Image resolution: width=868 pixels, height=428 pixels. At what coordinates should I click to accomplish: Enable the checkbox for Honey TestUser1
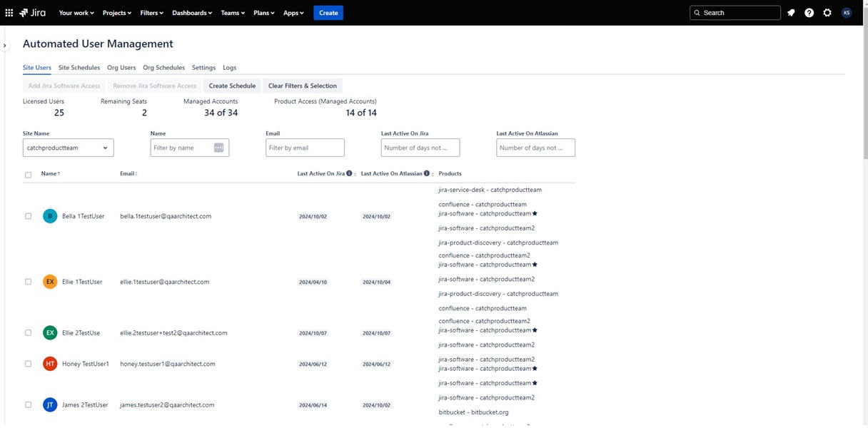[x=28, y=364]
